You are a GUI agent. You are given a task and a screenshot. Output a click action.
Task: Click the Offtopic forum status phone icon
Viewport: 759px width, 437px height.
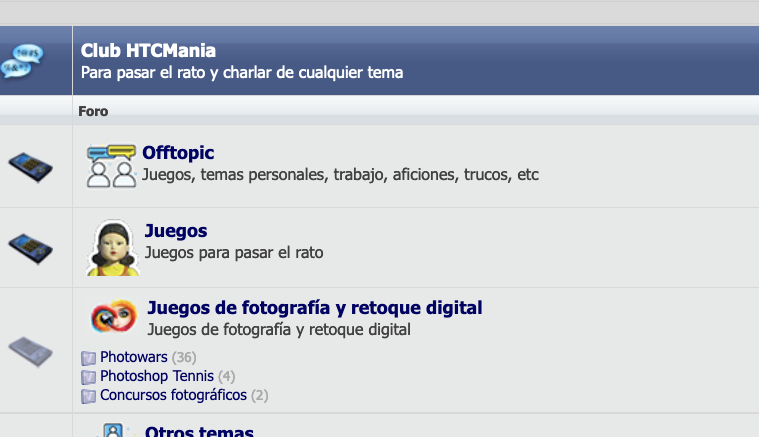30,167
